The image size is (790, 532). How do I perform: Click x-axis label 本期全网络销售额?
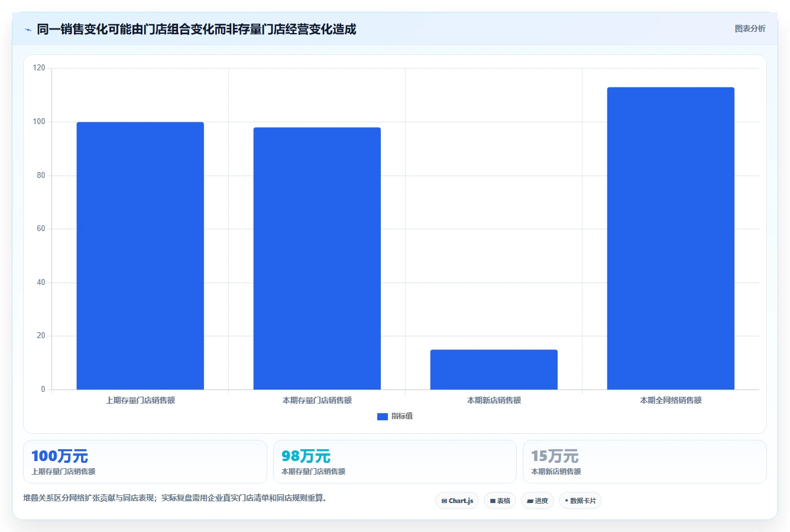(671, 400)
